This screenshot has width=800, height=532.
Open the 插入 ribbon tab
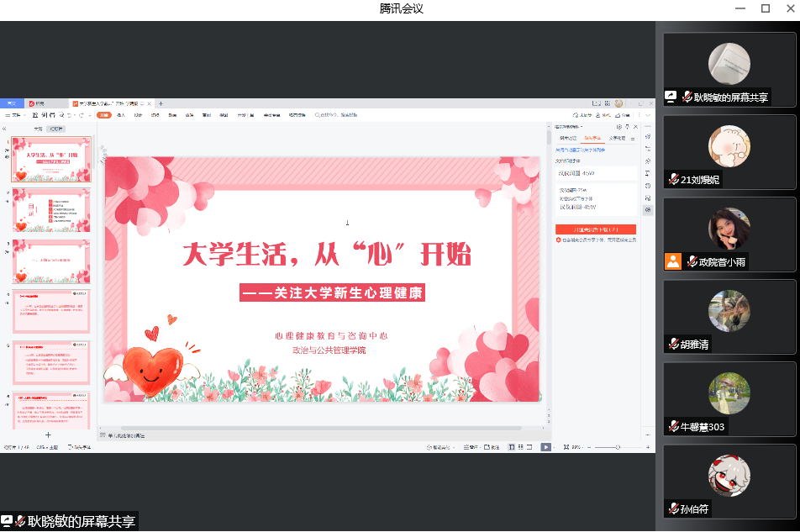[121, 115]
